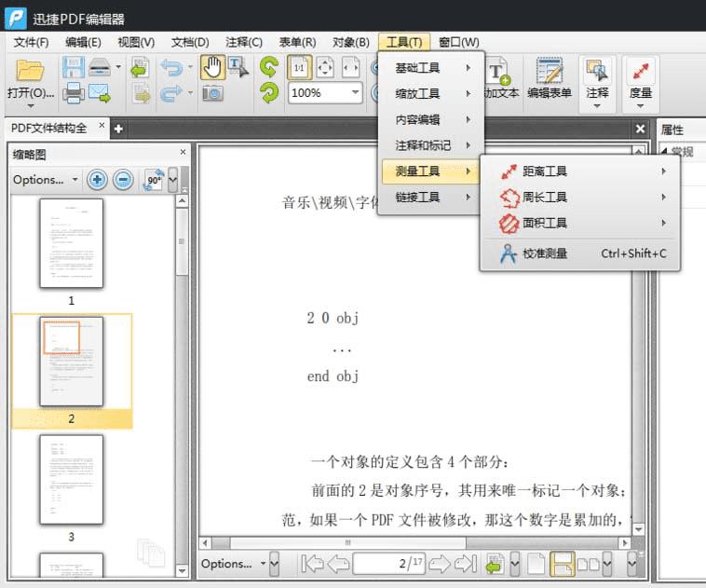The height and width of the screenshot is (588, 706).
Task: Open the zoom percentage 100% dropdown
Action: coord(355,93)
